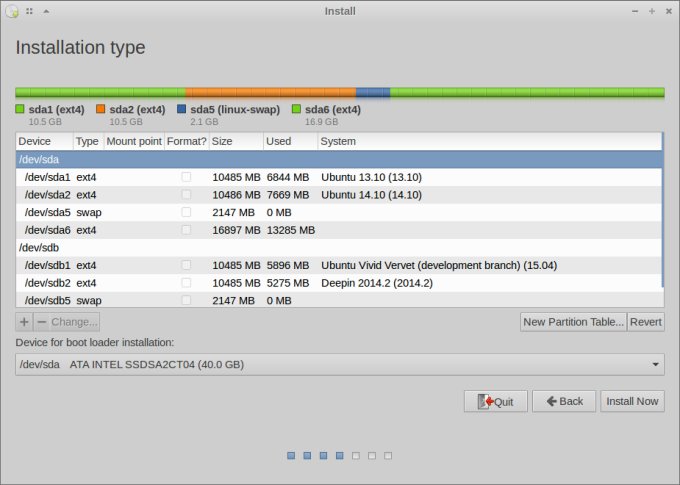Click the sda2 (ext4) legend swatch

[x=101, y=109]
